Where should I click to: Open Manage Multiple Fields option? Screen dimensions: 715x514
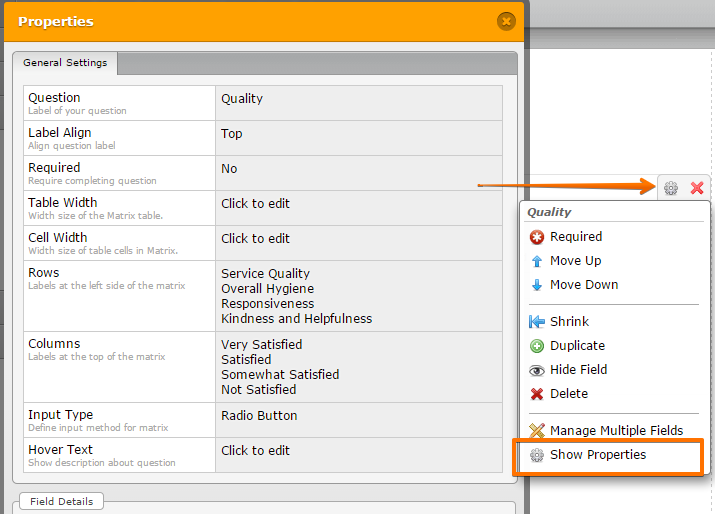tap(615, 431)
